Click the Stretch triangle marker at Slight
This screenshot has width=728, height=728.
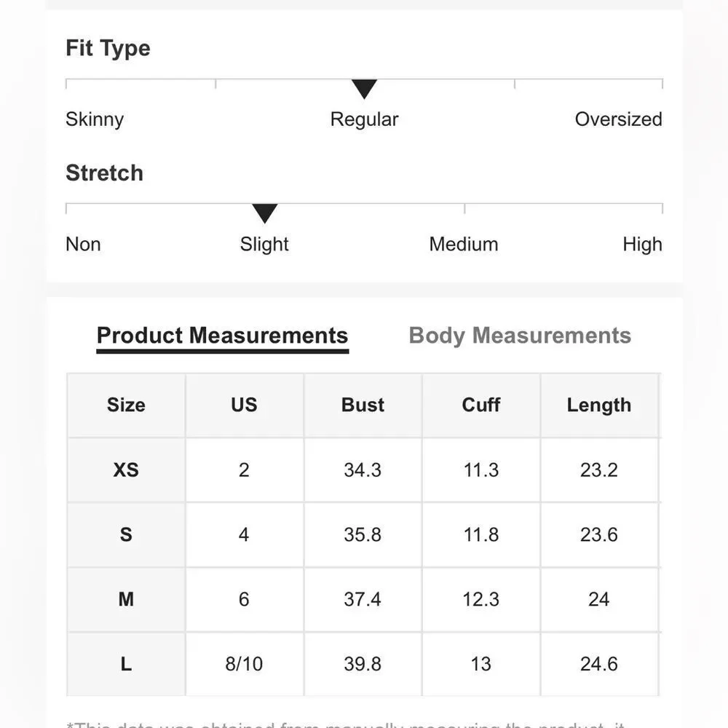[265, 213]
